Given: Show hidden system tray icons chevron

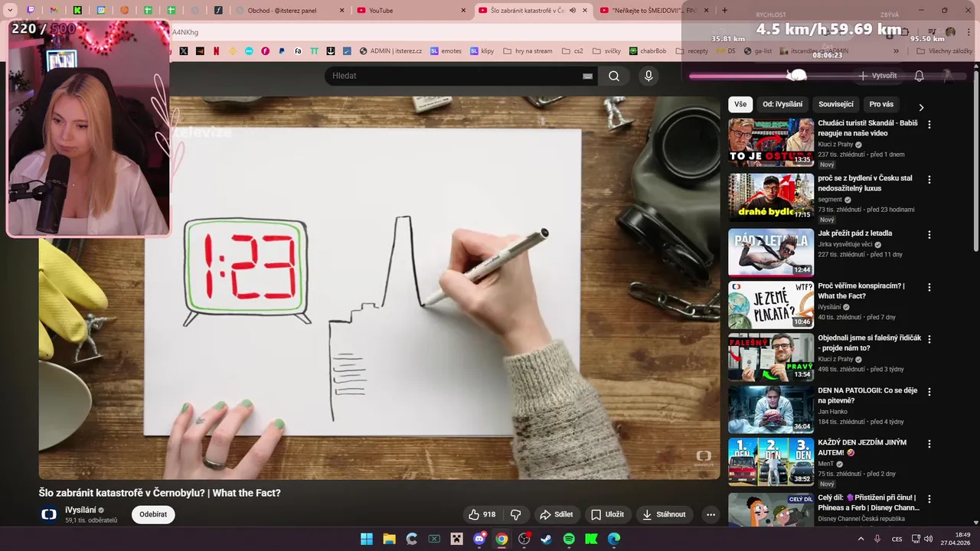Looking at the screenshot, I should [x=861, y=539].
